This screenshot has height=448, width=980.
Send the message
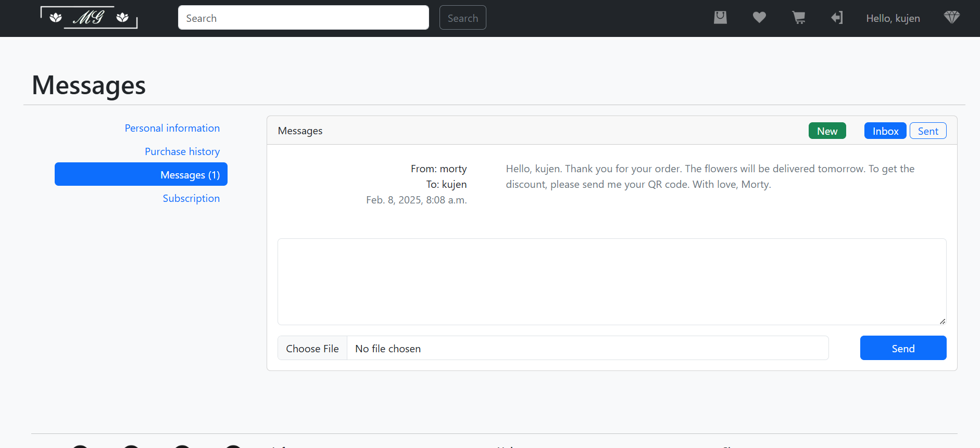coord(903,348)
